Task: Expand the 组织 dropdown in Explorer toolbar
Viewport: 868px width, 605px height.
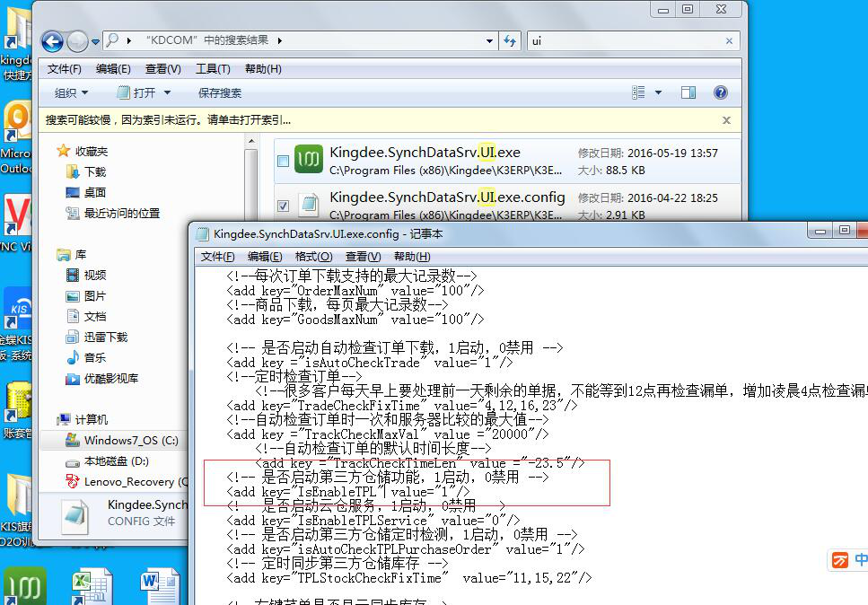Action: tap(72, 92)
